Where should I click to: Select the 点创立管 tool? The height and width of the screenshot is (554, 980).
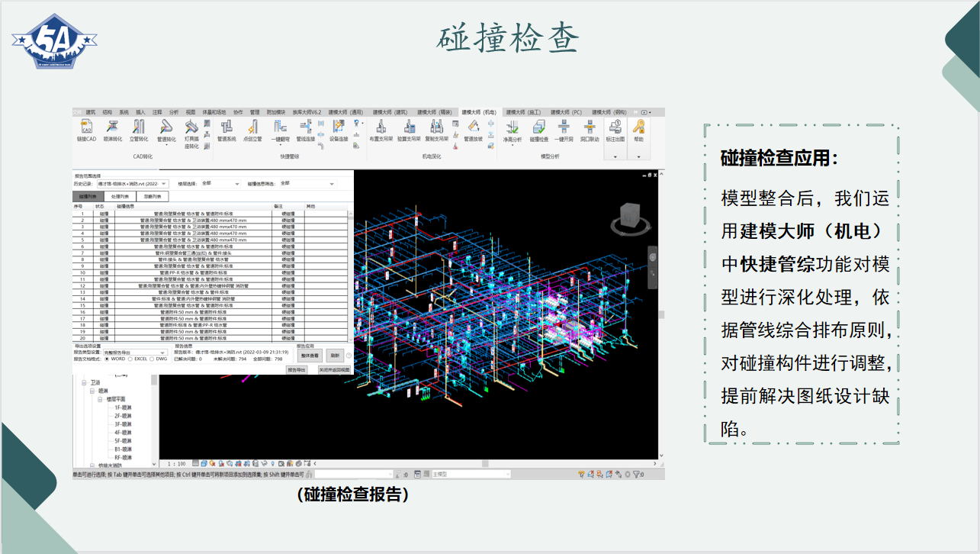[x=252, y=130]
